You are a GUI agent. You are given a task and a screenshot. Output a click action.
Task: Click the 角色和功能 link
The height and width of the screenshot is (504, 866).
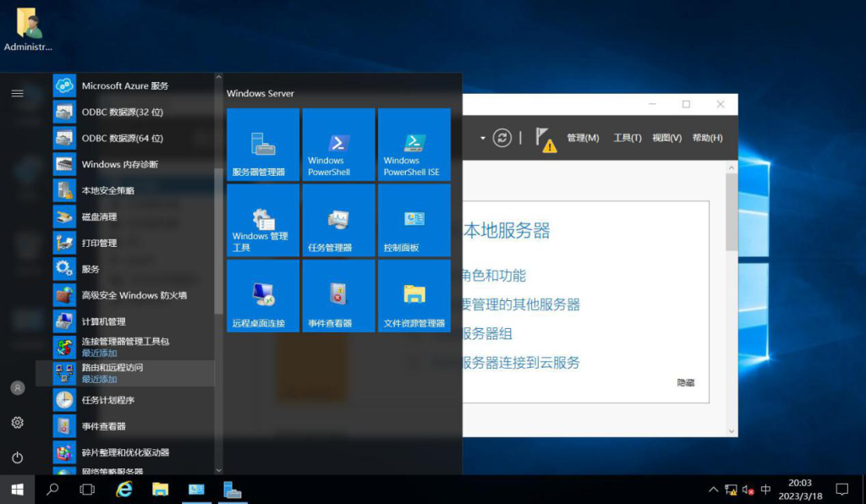point(494,276)
